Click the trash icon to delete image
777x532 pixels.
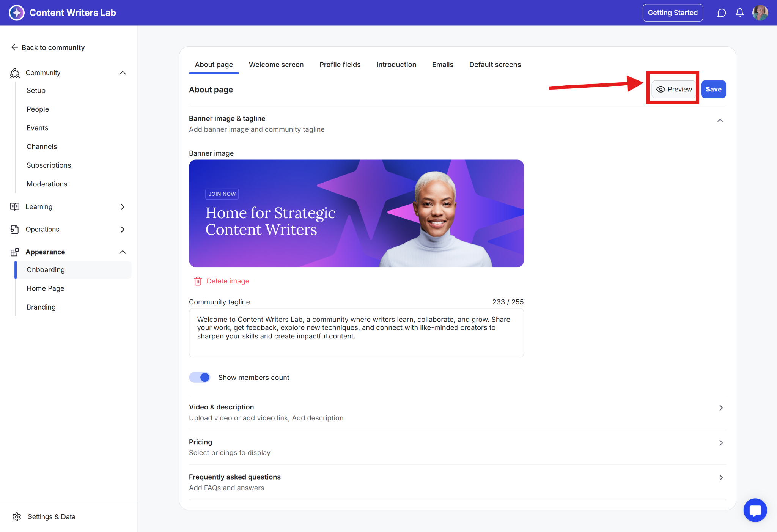pos(198,281)
